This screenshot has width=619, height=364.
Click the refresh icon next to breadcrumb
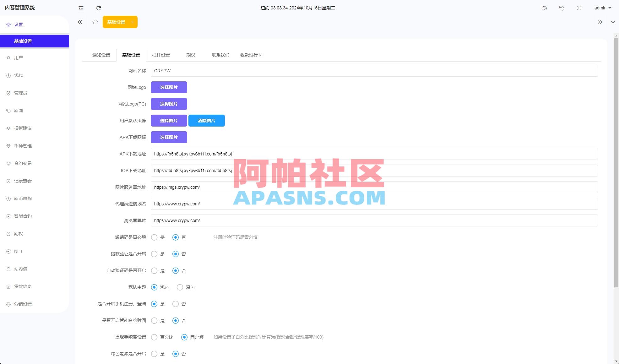pos(99,8)
